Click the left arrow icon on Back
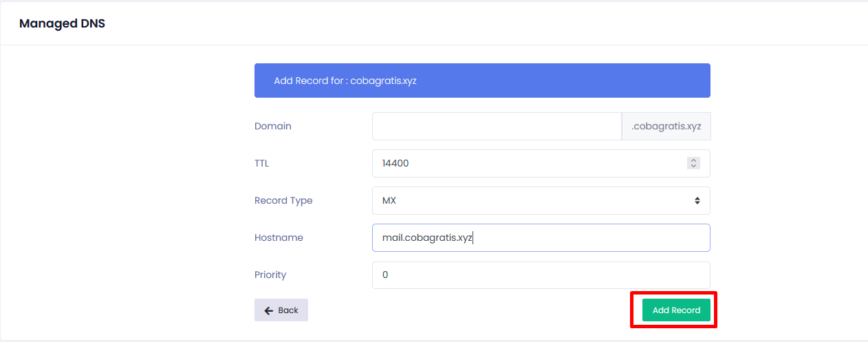The height and width of the screenshot is (342, 868). [269, 310]
